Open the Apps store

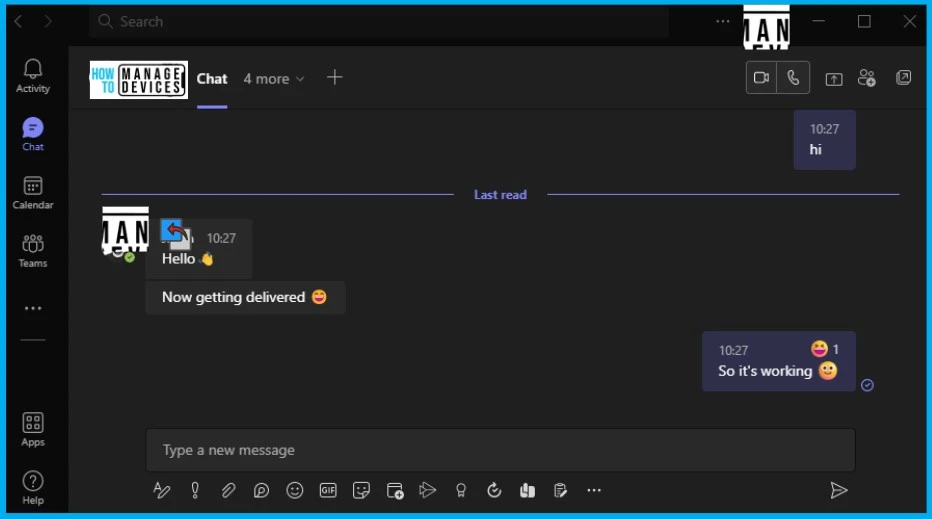[x=33, y=430]
